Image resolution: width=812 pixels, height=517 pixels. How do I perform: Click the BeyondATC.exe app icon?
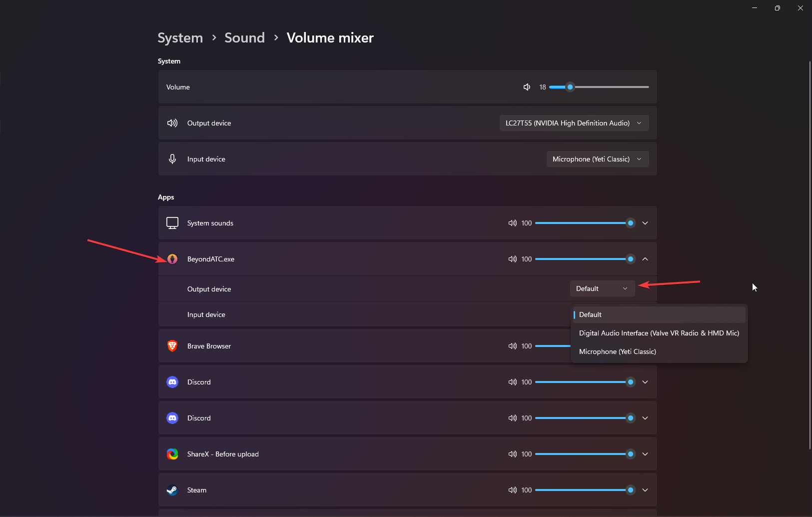coord(172,259)
